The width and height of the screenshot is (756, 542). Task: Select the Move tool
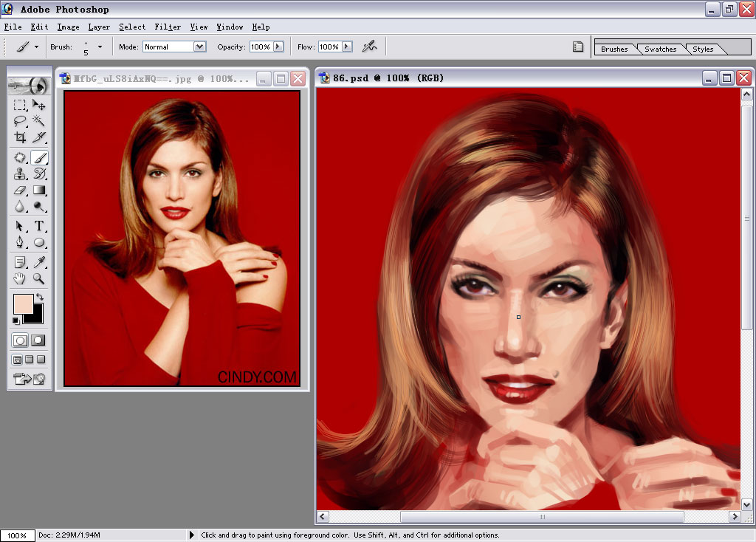pyautogui.click(x=39, y=105)
